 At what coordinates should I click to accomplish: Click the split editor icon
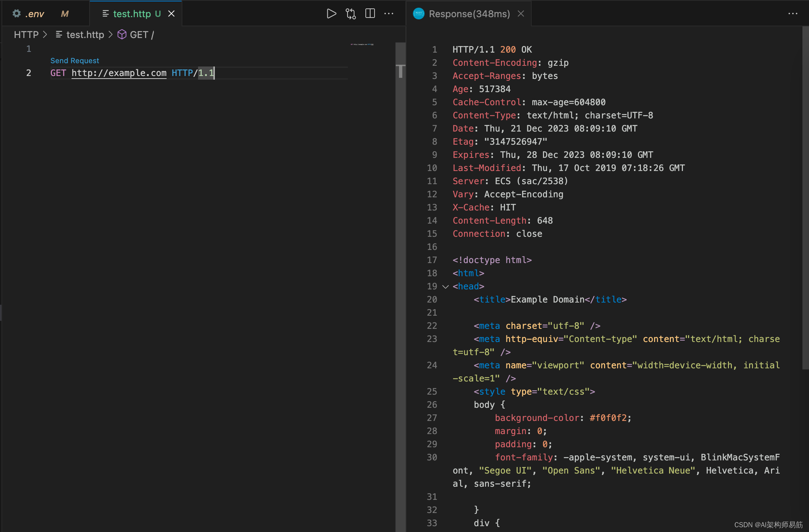(370, 14)
